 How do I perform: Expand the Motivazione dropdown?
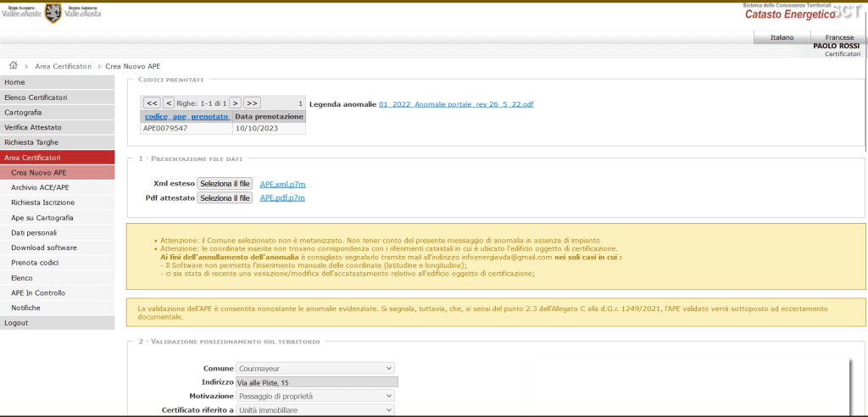coord(315,396)
